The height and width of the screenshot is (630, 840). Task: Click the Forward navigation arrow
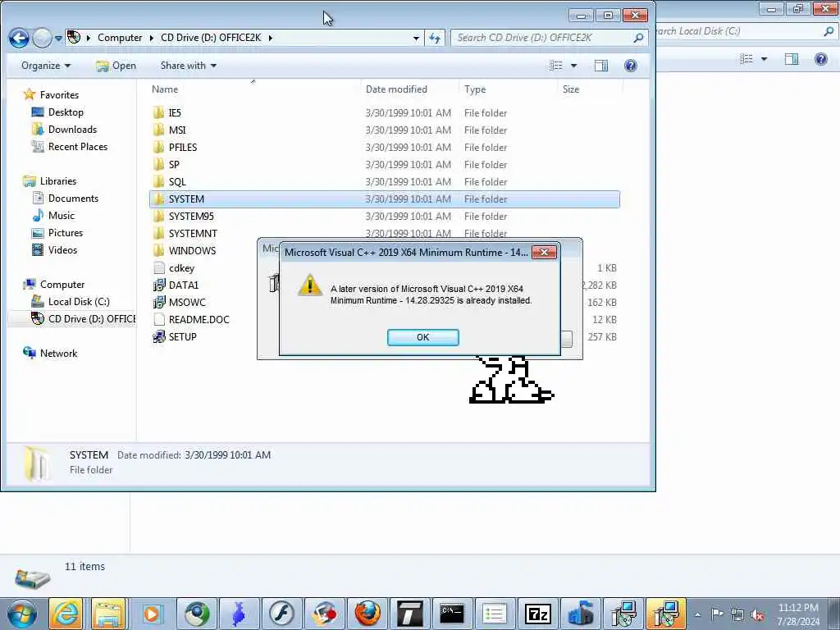coord(42,38)
